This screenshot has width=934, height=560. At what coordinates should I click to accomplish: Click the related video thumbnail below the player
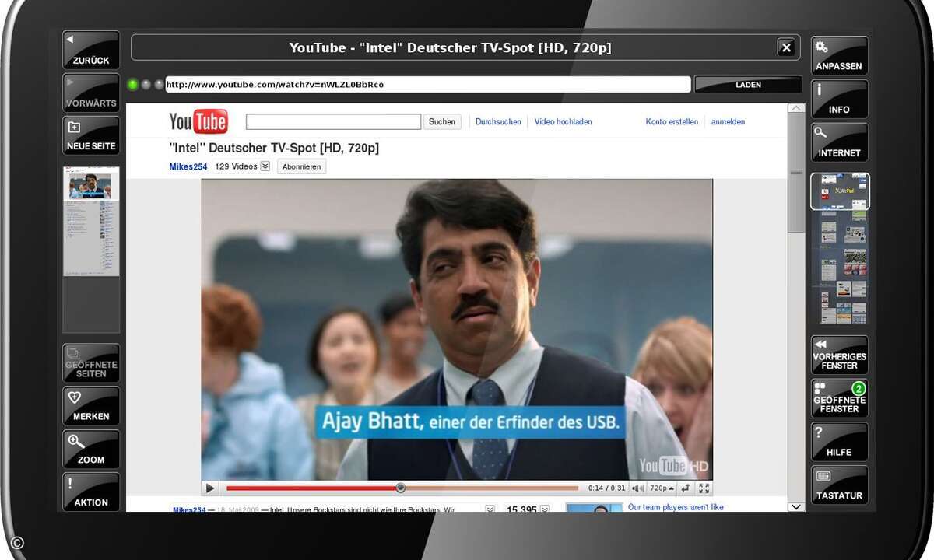coord(595,508)
